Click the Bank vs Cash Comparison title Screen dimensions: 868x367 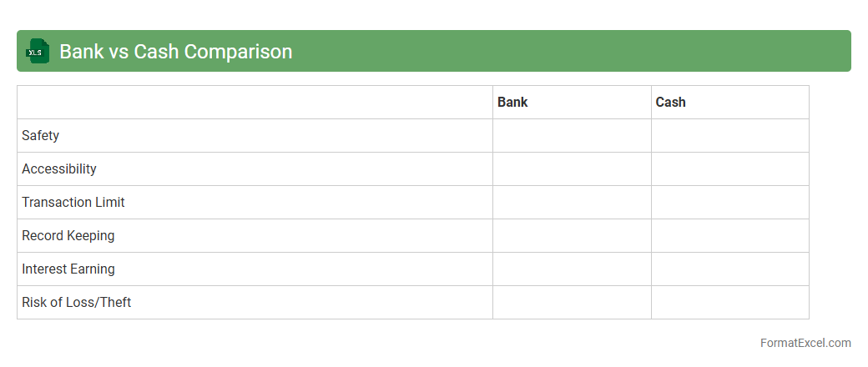(x=175, y=52)
